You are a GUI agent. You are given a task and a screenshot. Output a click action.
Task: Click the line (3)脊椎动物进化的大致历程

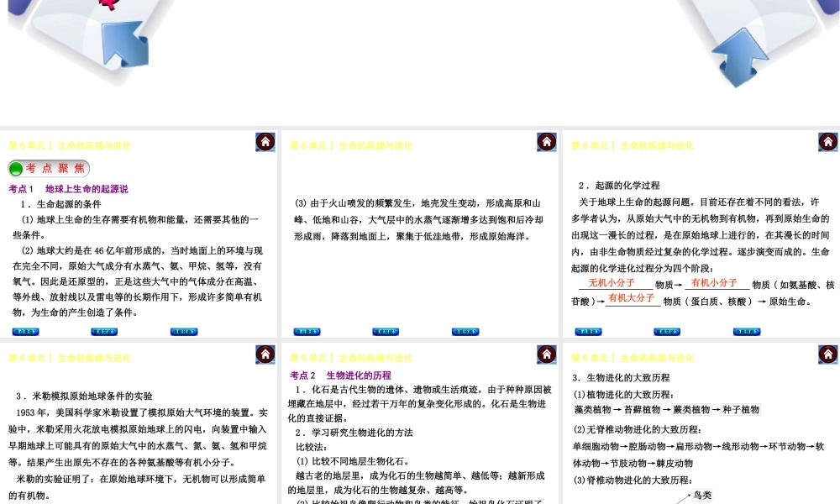point(633,480)
